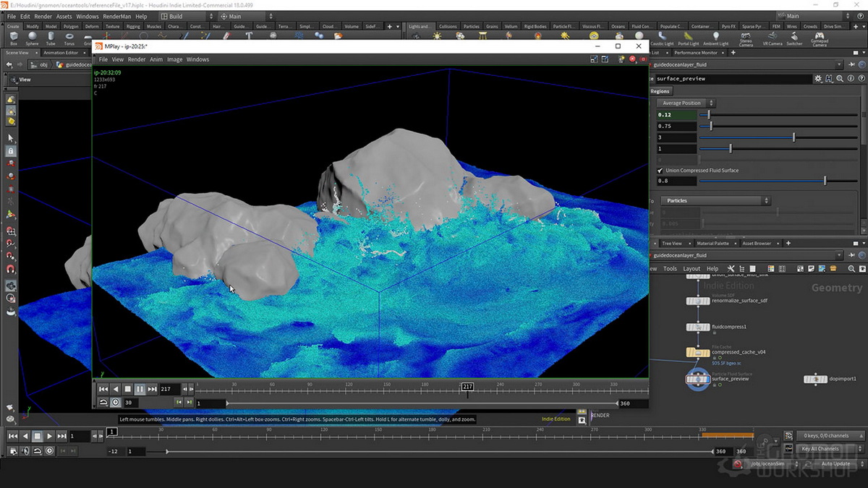Click frame 217 marker on MPlay timeline

tap(467, 388)
